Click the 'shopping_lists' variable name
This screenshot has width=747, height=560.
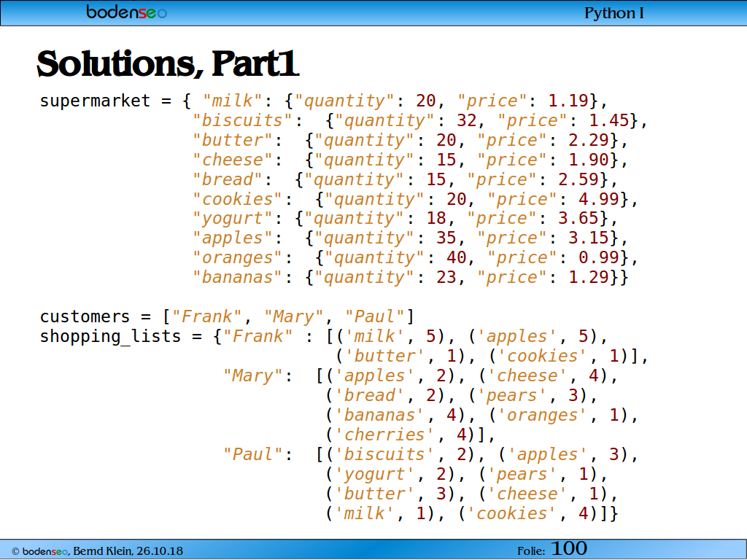(110, 336)
